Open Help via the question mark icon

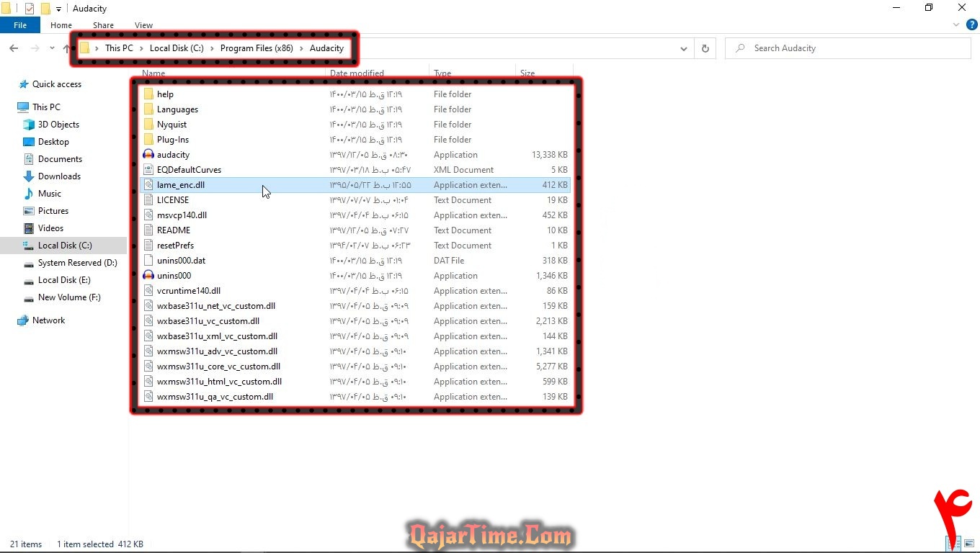971,24
